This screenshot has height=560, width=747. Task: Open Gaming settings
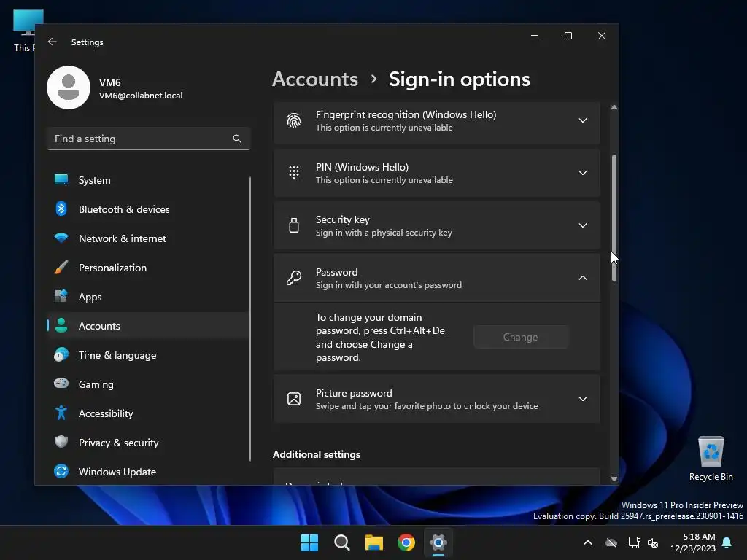coord(148,384)
